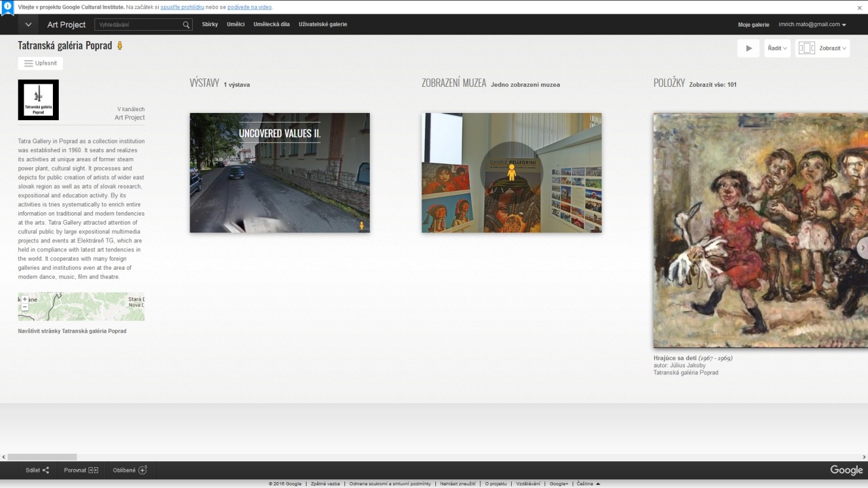Click the horizontal scrollbar thumb

(x=42, y=457)
